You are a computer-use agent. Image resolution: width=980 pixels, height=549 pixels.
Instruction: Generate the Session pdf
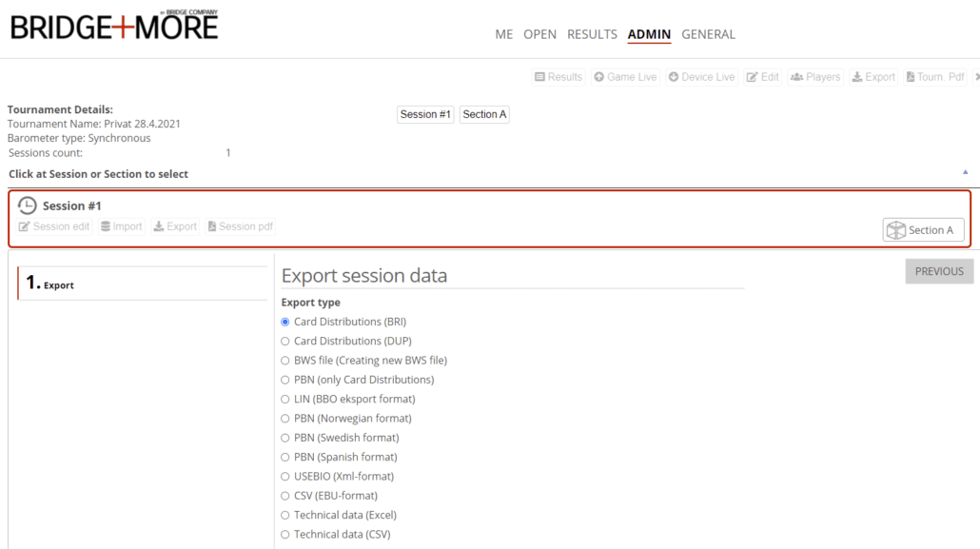[241, 226]
